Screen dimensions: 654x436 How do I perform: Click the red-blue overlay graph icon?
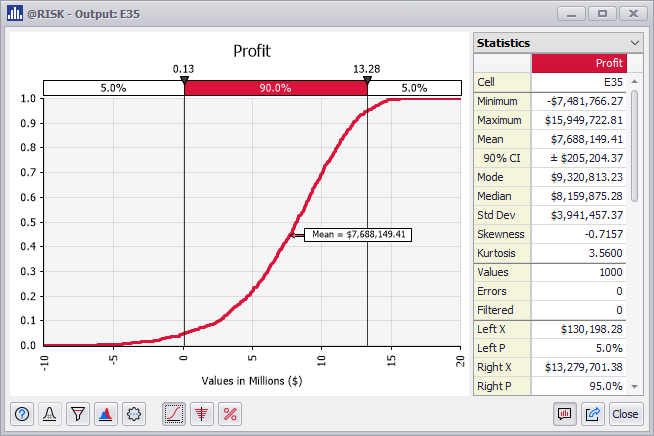point(105,414)
